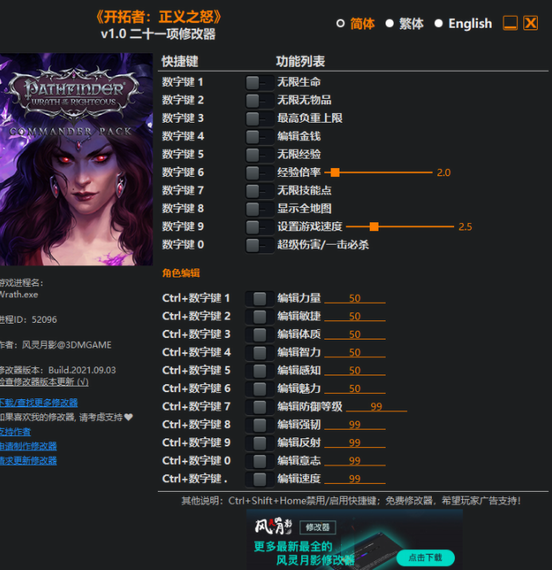Toggle 显示全地图 switch
Screen dimensions: 552x570
[260, 209]
